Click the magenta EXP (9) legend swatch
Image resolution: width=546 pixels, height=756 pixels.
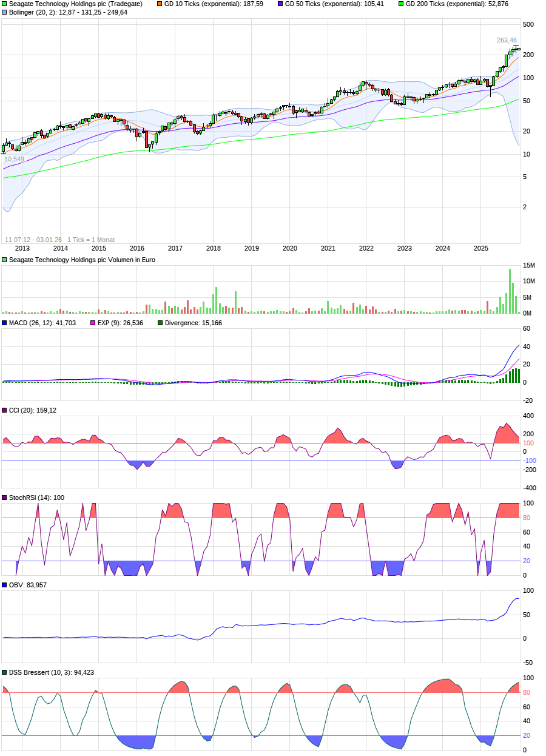tap(93, 323)
